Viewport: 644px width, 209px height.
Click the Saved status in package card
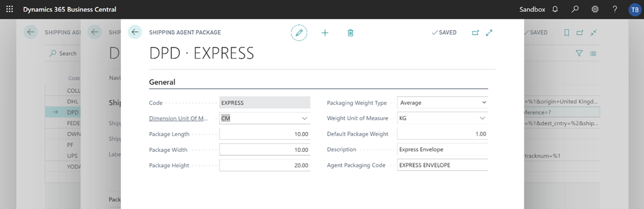click(x=444, y=33)
